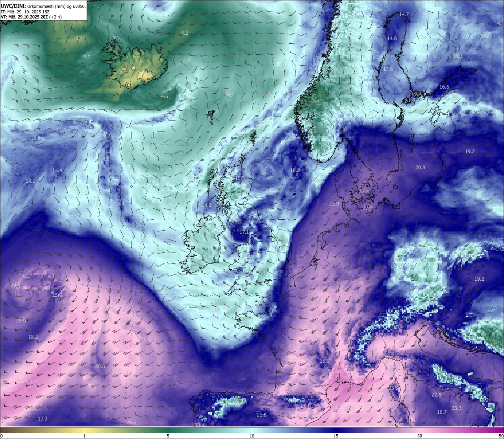504x439 pixels.
Task: Pick the yellow section of the colour scale
Action: tap(84, 430)
